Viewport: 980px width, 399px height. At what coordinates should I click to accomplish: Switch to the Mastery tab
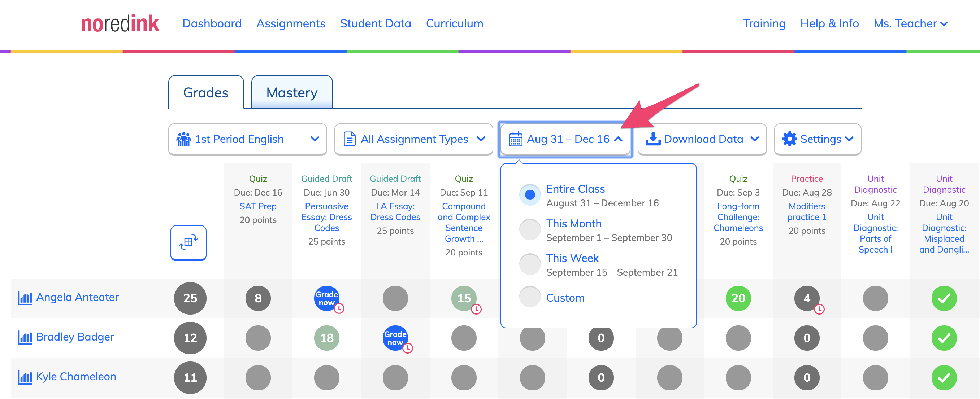tap(292, 92)
